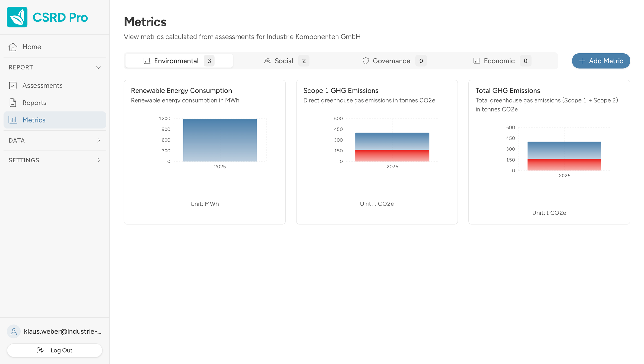Click the people icon beside Social
Screen dimensions: 644x364
click(268, 61)
